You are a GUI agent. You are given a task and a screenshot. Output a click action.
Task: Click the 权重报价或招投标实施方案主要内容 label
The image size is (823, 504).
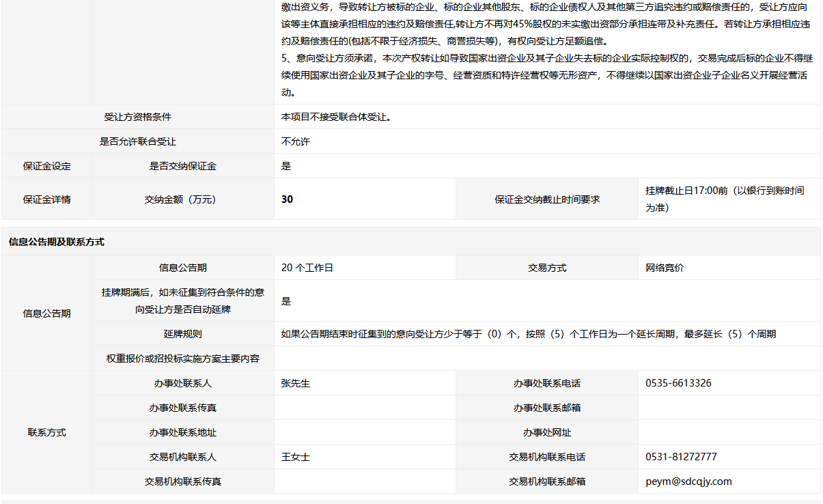(x=183, y=359)
